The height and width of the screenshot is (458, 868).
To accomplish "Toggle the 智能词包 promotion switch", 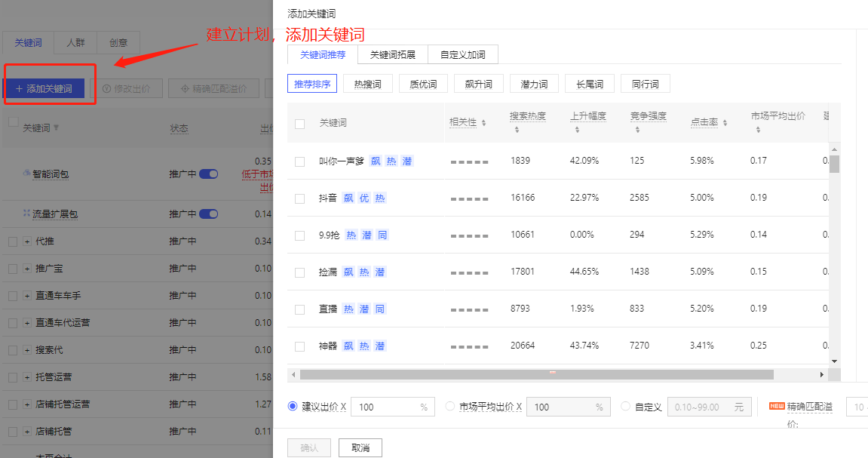I will (x=209, y=174).
